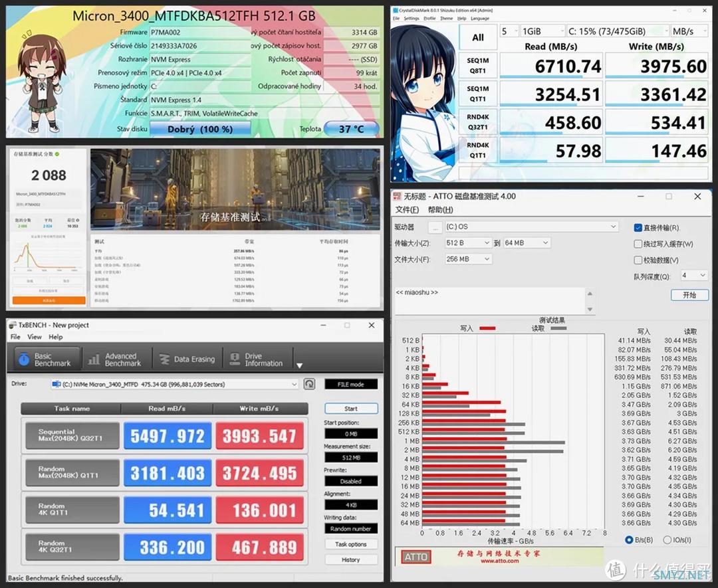Select the IO/s(I) radio button
718x588 pixels.
pos(667,540)
